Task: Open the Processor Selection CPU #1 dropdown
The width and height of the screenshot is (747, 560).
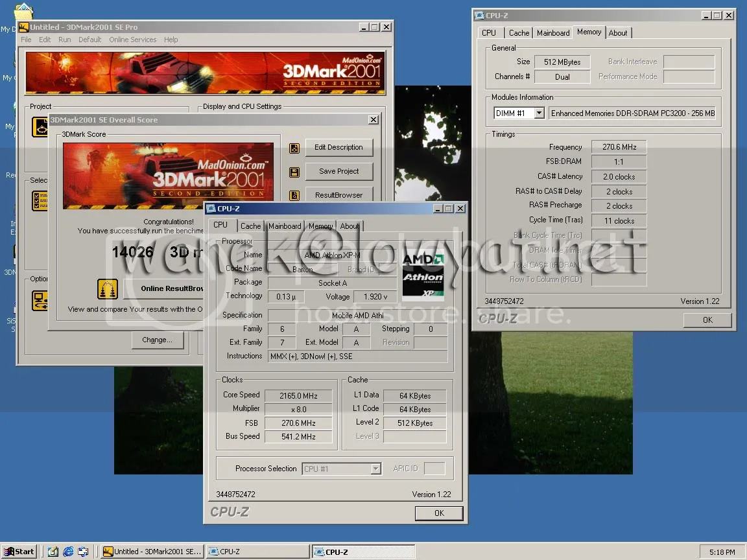Action: 376,469
